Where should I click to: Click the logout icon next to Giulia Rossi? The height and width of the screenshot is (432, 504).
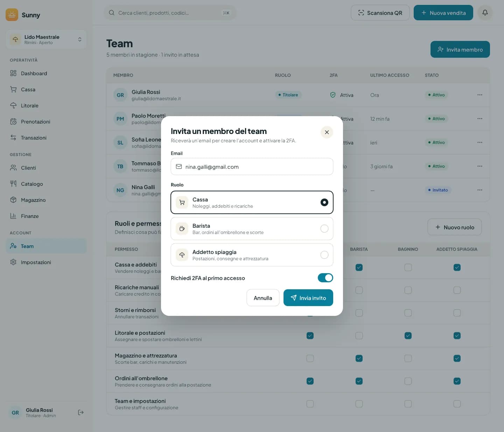pos(80,412)
